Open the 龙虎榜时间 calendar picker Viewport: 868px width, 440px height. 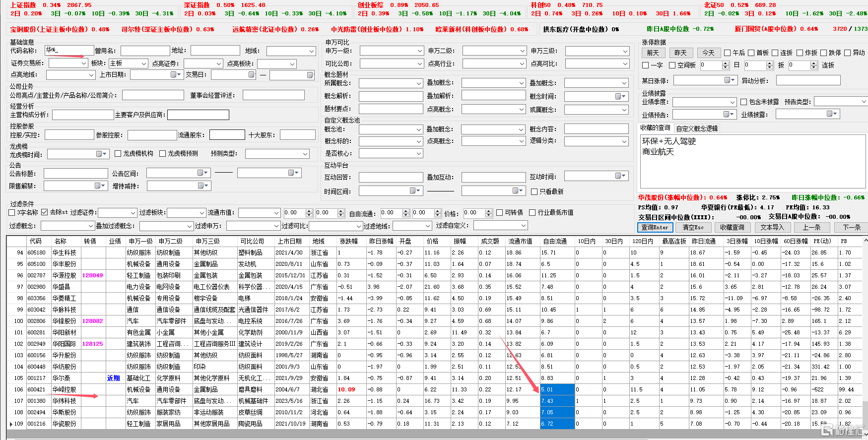click(x=101, y=154)
